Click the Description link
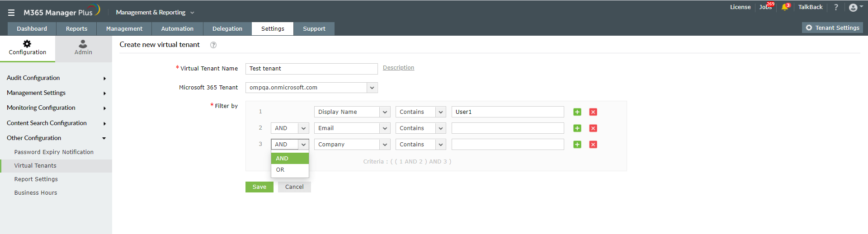 click(398, 68)
